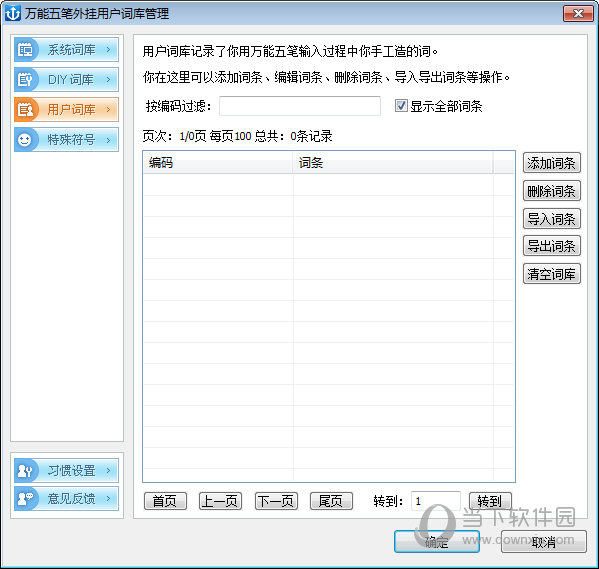Expand the 意见反馈 chevron arrow
This screenshot has width=599, height=569.
click(x=108, y=498)
